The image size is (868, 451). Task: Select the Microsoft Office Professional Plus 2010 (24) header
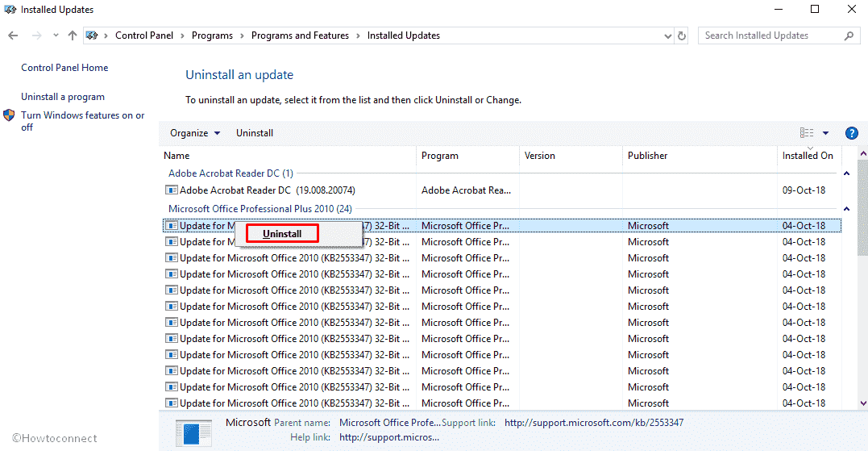[260, 209]
